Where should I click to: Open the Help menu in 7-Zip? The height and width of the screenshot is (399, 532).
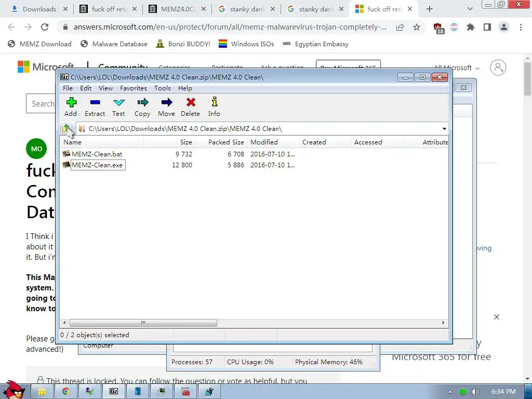[185, 88]
